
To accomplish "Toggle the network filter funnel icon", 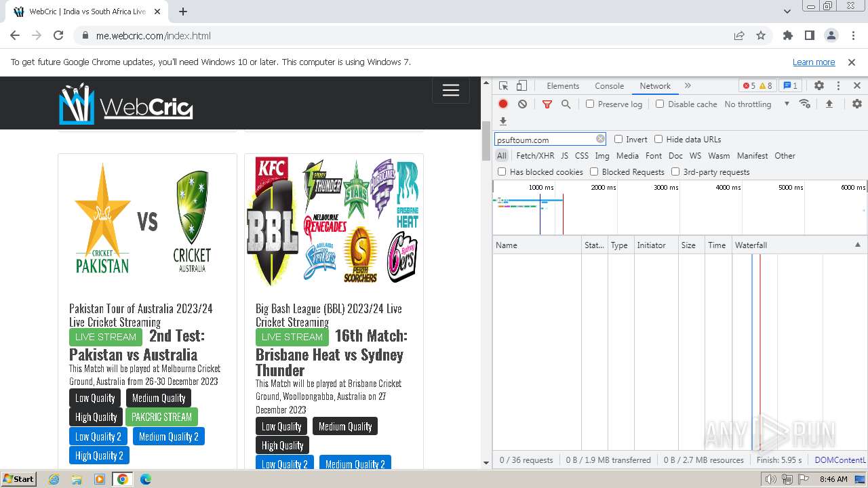I will pyautogui.click(x=547, y=104).
